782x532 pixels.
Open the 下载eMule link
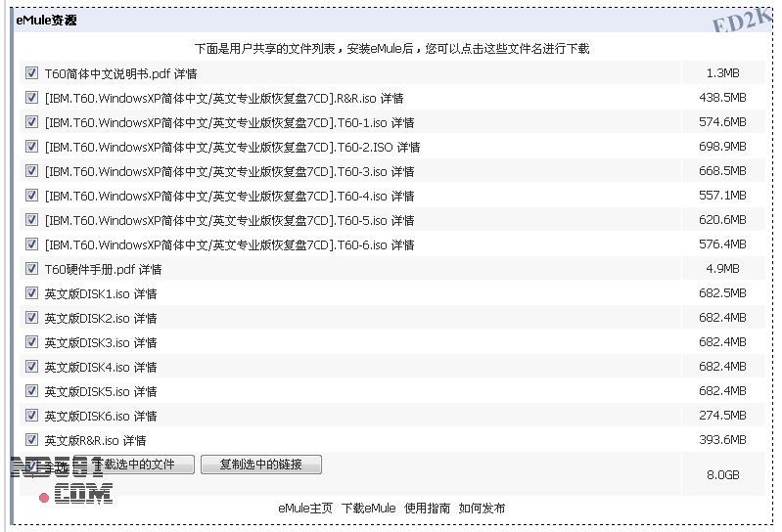pos(368,509)
